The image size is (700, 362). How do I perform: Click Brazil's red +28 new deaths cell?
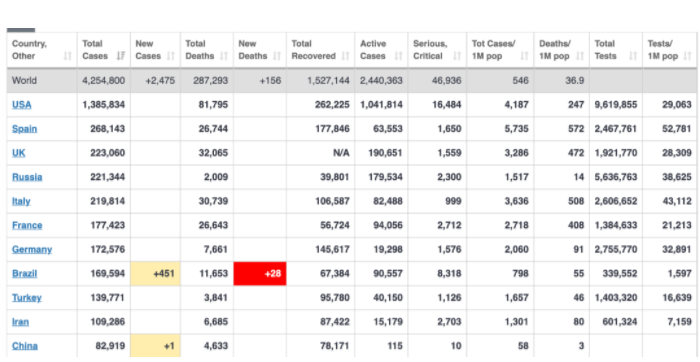point(260,274)
